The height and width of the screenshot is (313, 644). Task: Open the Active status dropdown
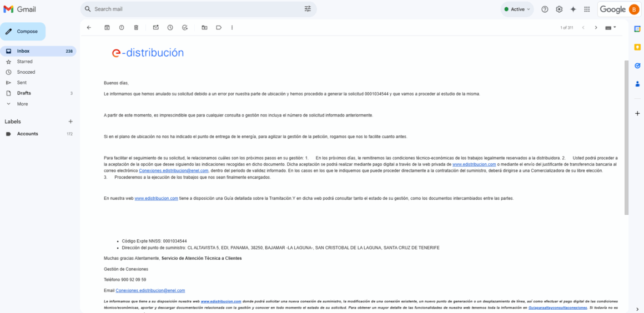pyautogui.click(x=517, y=9)
